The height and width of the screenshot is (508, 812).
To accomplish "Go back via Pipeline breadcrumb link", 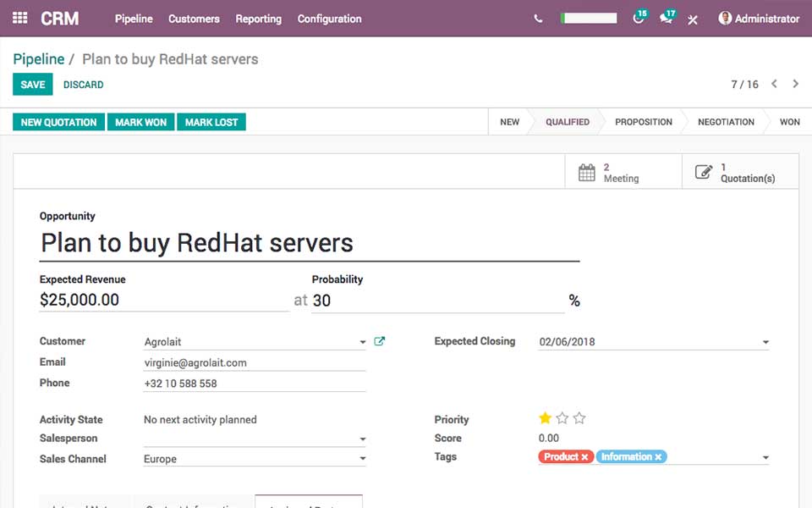I will (x=39, y=59).
